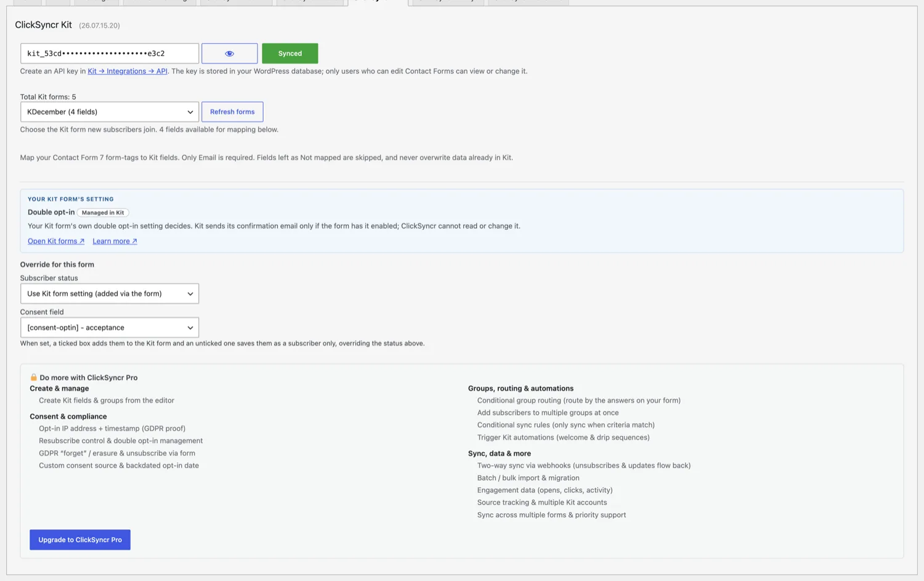Click the lock icon beside Do more with ClickSyncr Pro
Viewport: 924px width, 581px height.
[x=34, y=377]
